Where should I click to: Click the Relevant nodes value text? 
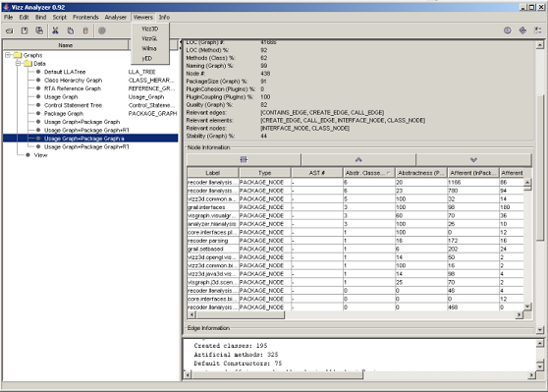304,129
